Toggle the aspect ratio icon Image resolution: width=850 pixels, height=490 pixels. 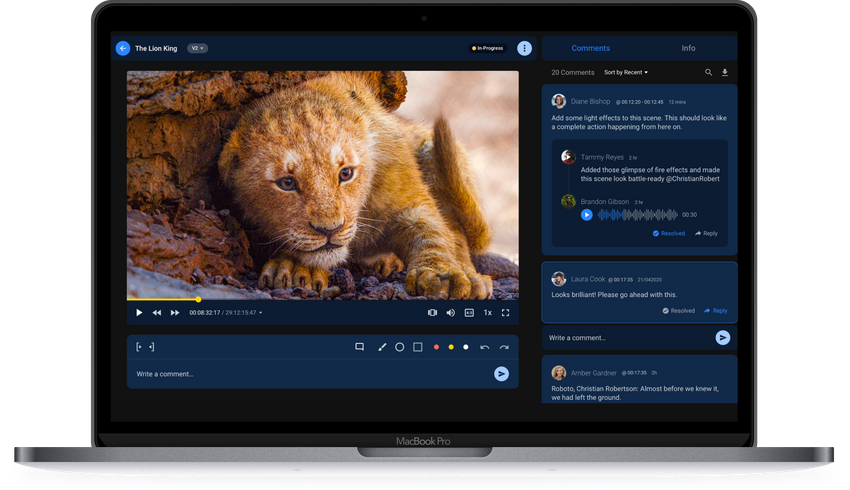point(469,313)
